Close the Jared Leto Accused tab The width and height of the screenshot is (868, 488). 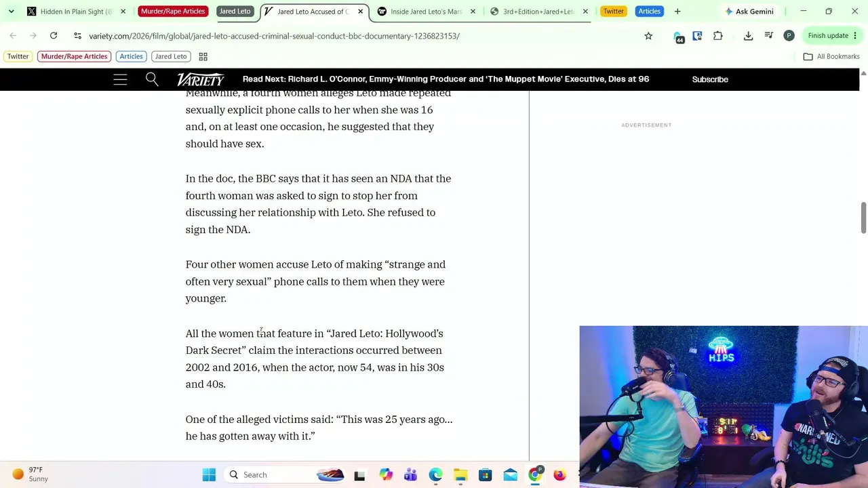pos(360,12)
